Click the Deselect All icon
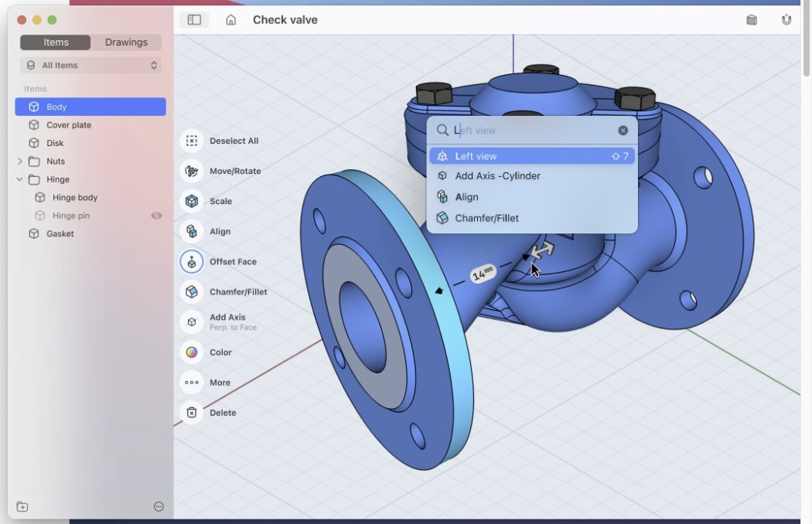Image resolution: width=812 pixels, height=524 pixels. (x=192, y=141)
